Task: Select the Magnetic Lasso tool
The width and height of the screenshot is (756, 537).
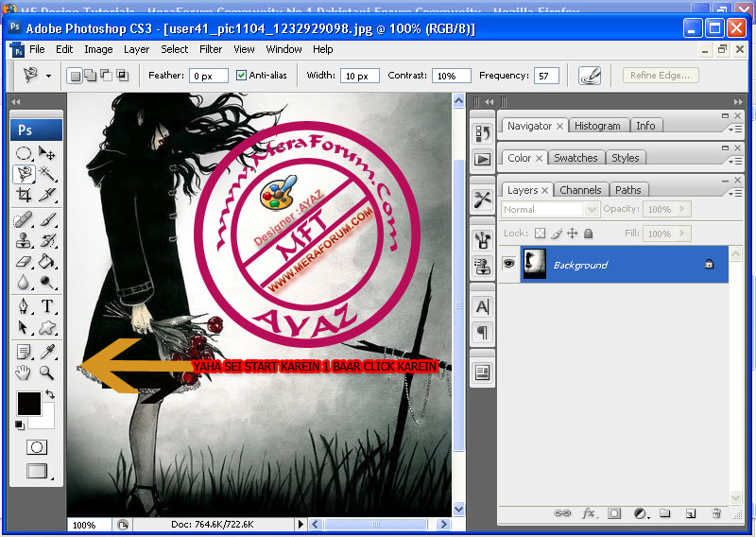Action: click(23, 174)
